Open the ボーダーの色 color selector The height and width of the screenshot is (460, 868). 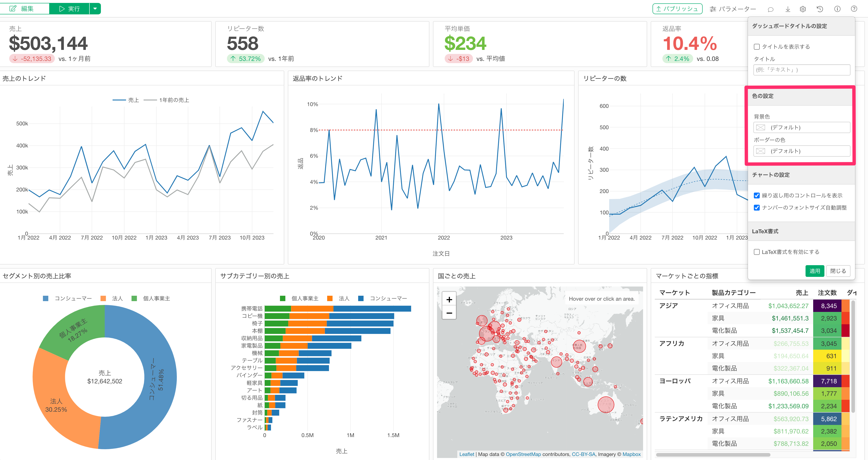coord(802,151)
